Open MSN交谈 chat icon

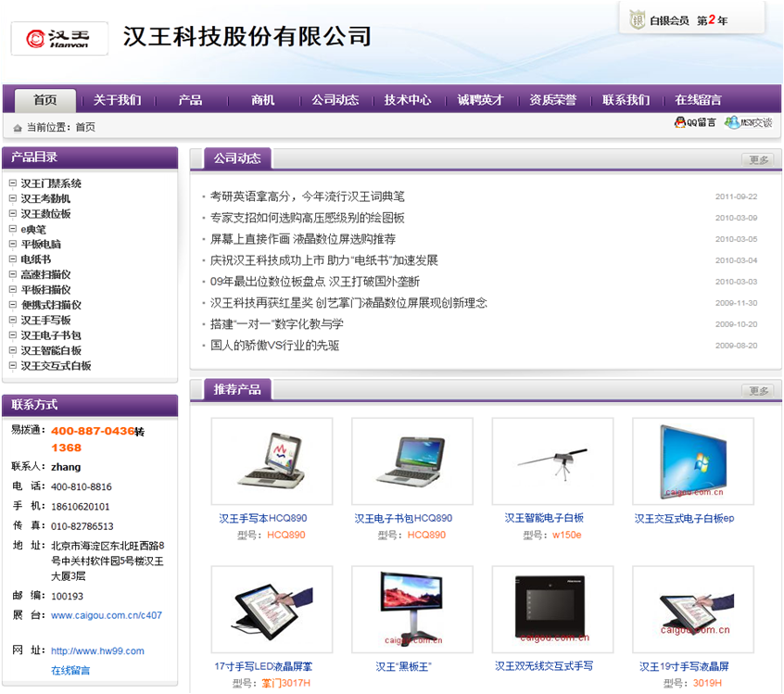749,122
